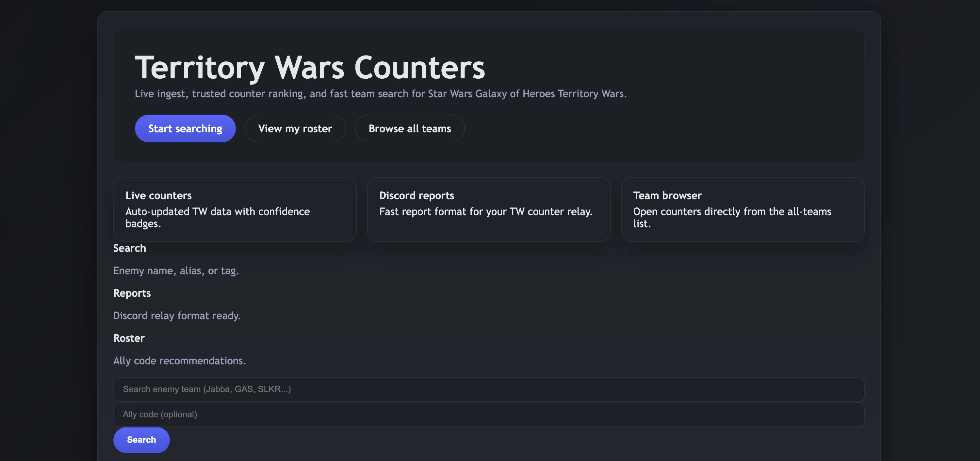980x461 pixels.
Task: Click the Start searching button
Action: [185, 129]
